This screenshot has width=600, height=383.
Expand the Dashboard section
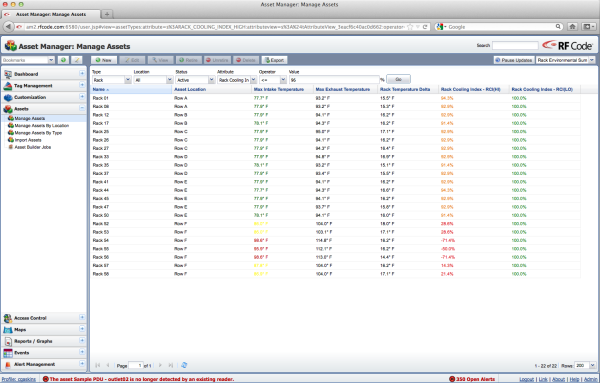point(82,73)
